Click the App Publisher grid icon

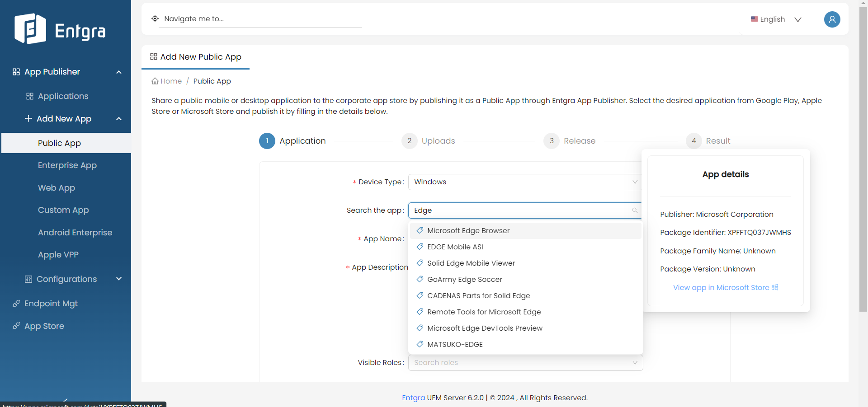coord(16,72)
